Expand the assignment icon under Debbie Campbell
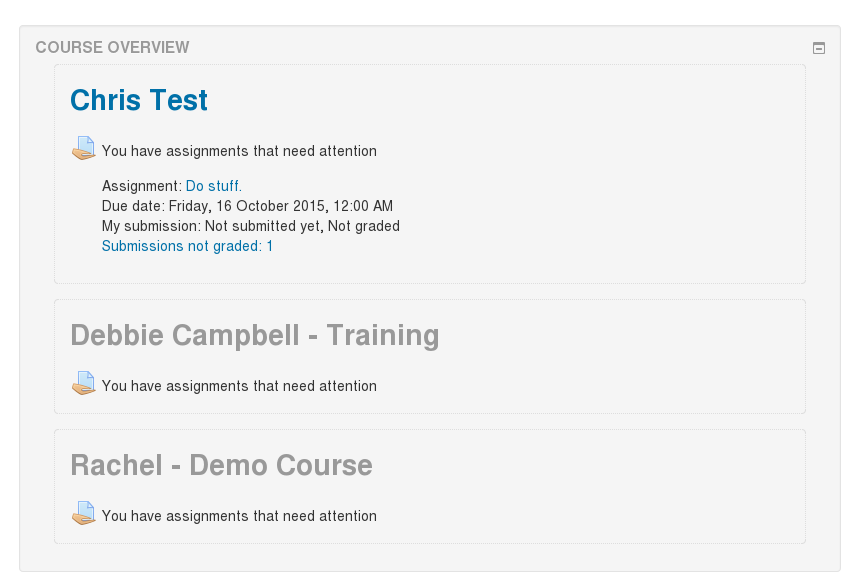 point(84,383)
